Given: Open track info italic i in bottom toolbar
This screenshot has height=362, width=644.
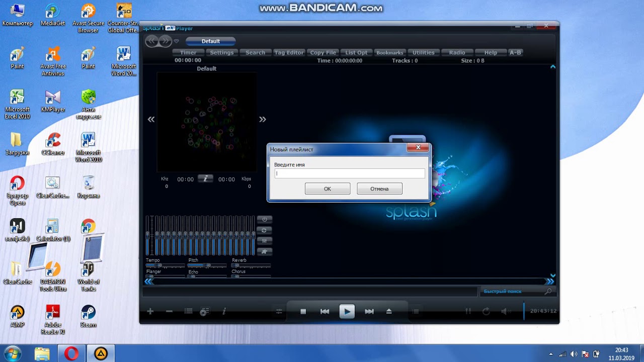Looking at the screenshot, I should pyautogui.click(x=224, y=312).
